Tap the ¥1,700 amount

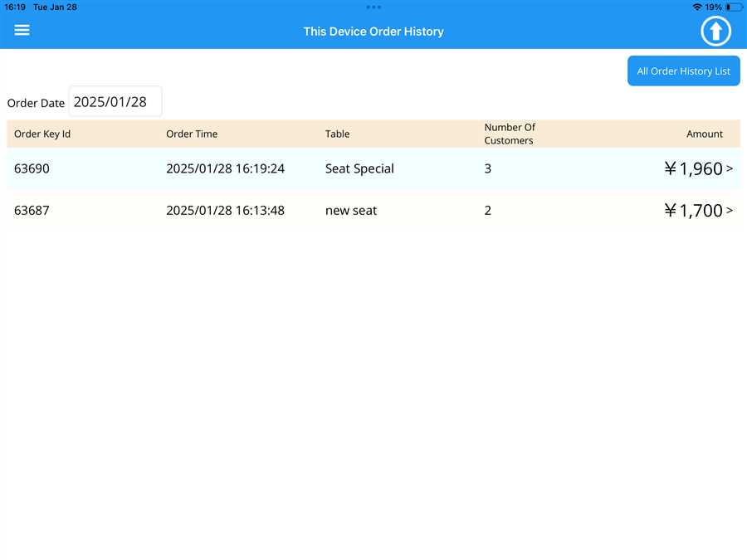tap(693, 211)
